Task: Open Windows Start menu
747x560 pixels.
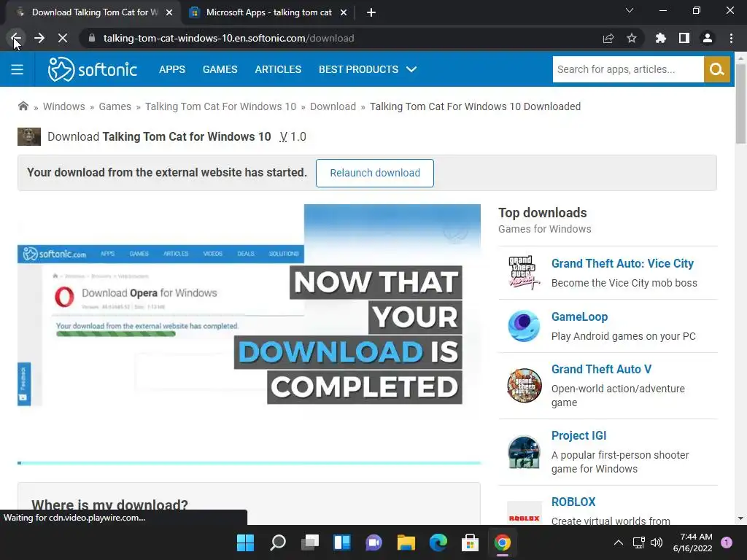Action: [246, 542]
